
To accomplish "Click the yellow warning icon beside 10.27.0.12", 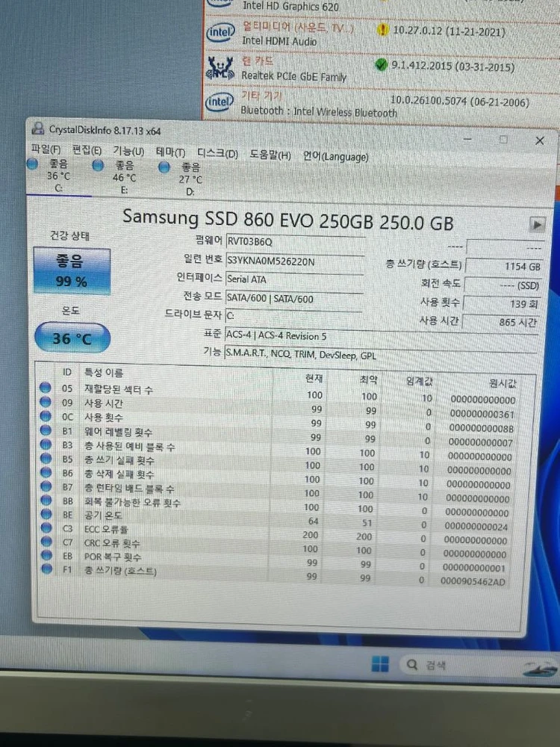I will pyautogui.click(x=382, y=30).
